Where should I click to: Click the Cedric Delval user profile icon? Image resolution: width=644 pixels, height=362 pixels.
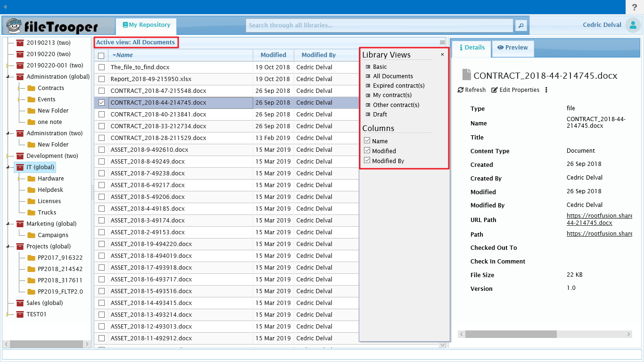coord(632,25)
